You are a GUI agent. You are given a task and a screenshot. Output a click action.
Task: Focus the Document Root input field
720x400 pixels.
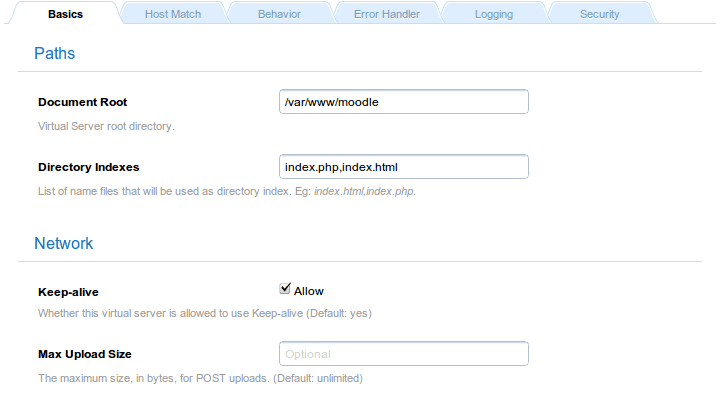[403, 102]
